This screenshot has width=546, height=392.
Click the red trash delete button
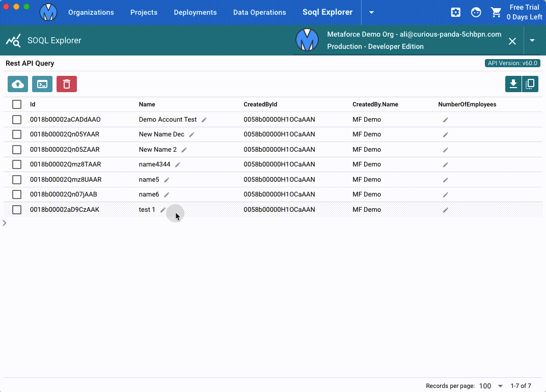click(x=67, y=84)
